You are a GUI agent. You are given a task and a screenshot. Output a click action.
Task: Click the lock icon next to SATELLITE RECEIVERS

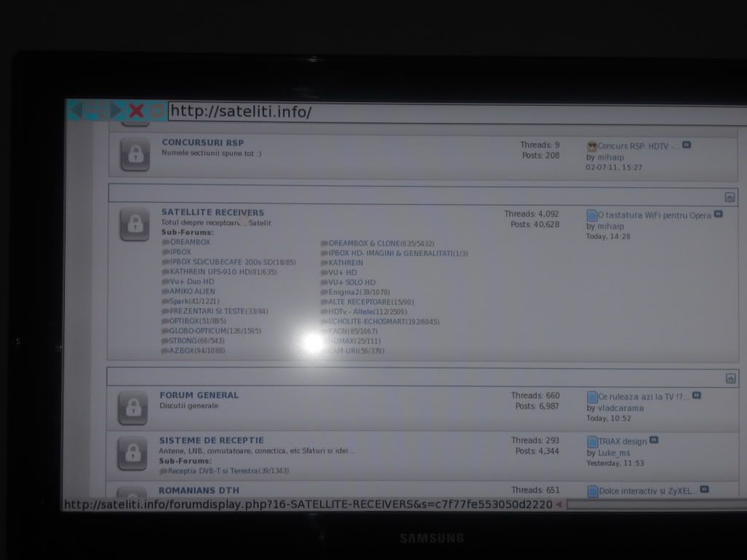134,225
